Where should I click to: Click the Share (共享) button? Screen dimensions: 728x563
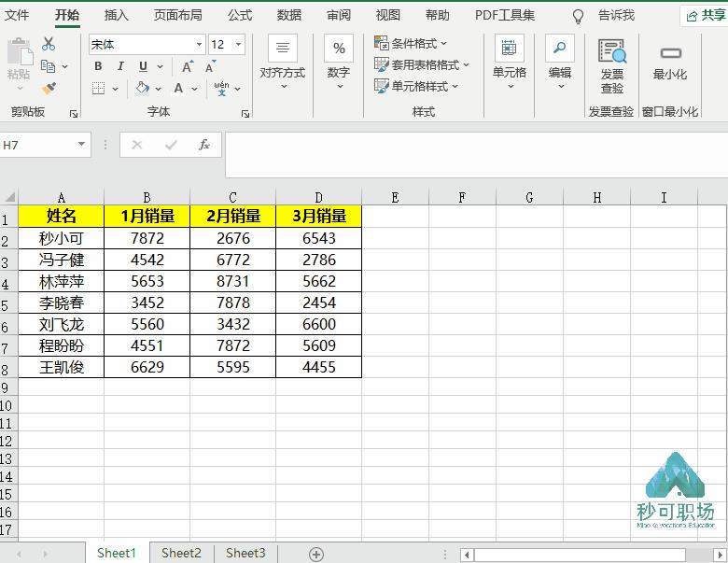coord(706,16)
